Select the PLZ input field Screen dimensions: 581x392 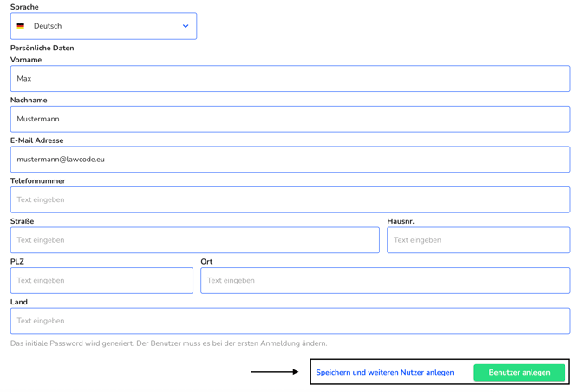point(101,280)
